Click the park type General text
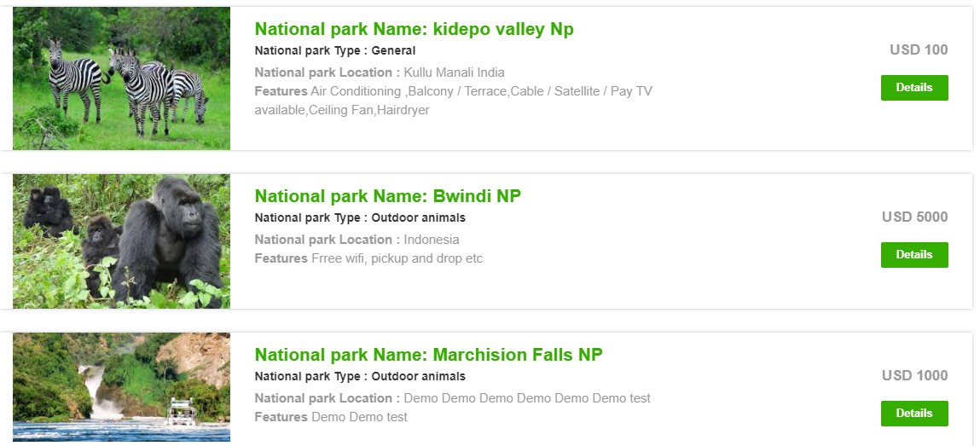This screenshot has width=980, height=446. click(393, 51)
